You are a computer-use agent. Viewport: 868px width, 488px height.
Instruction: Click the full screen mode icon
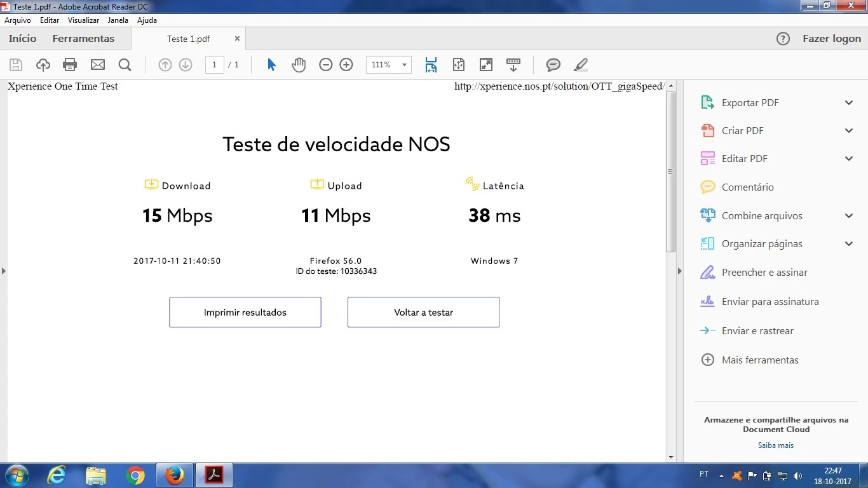(486, 65)
